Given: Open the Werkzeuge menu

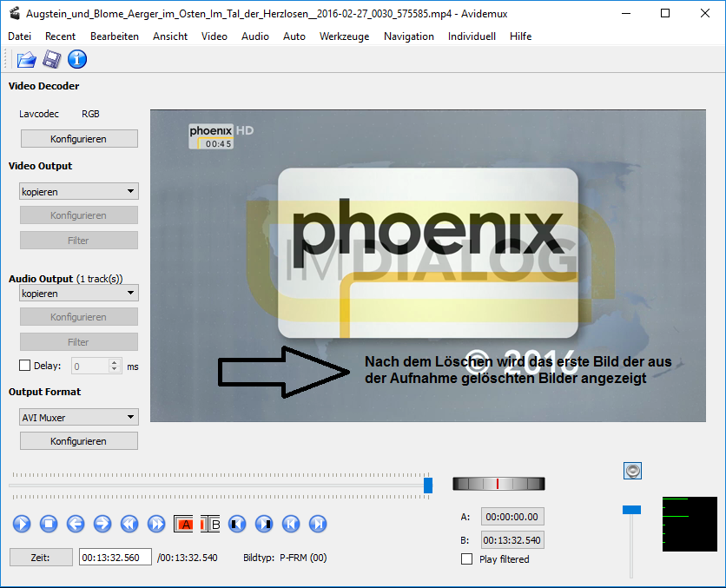Looking at the screenshot, I should [344, 36].
